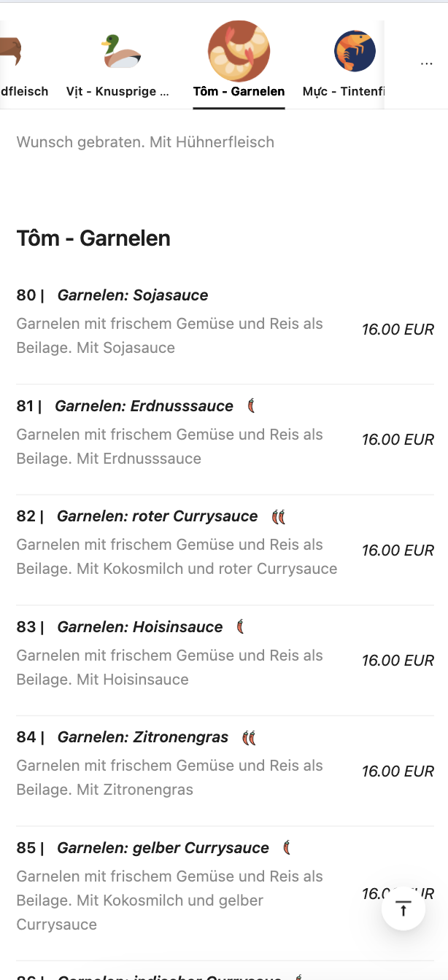
Task: Click chili icon next to Erdnusssauce dish
Action: click(251, 406)
